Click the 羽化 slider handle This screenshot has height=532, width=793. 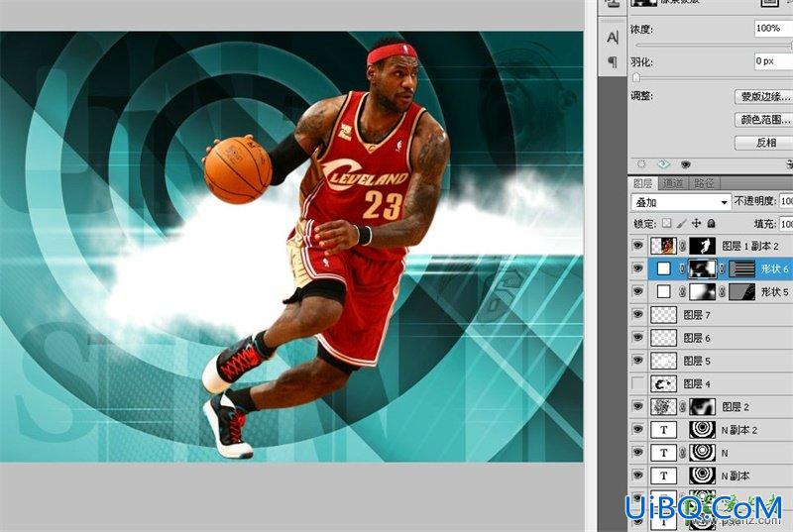pos(636,78)
